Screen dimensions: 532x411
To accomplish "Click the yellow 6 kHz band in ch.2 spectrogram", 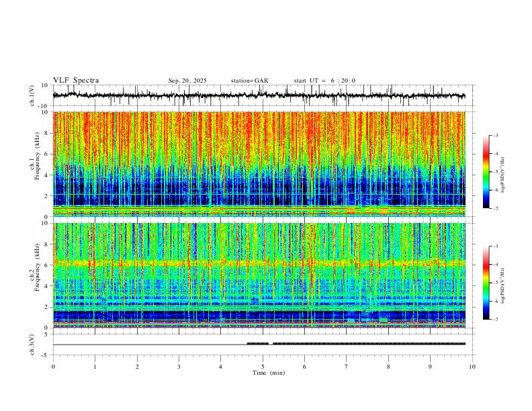I will (x=259, y=263).
